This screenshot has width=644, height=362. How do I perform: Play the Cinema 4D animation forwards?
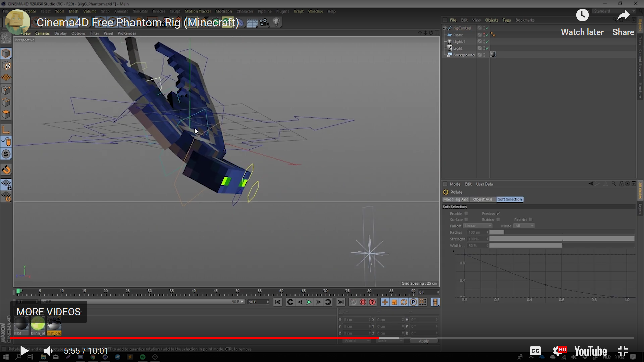pyautogui.click(x=309, y=302)
